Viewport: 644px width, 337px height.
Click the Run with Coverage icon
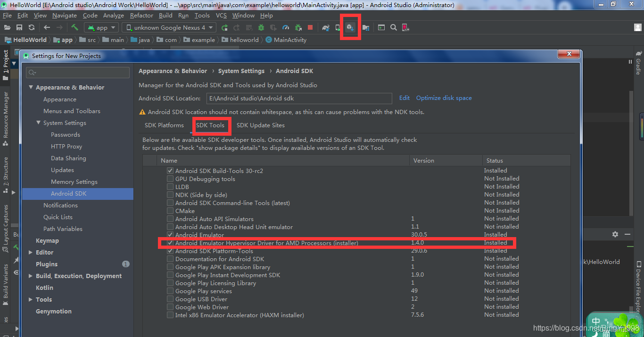pyautogui.click(x=273, y=28)
